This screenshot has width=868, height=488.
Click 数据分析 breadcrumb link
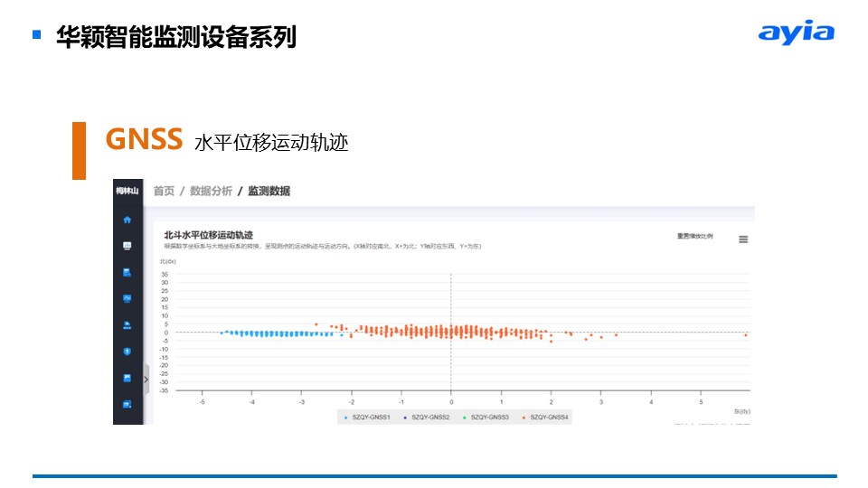pos(211,191)
